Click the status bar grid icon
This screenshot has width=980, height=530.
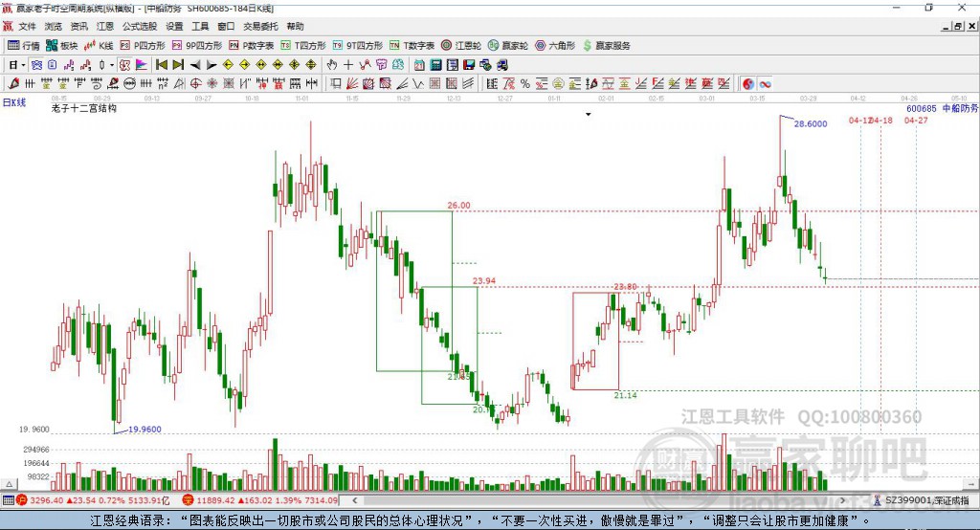[8, 500]
